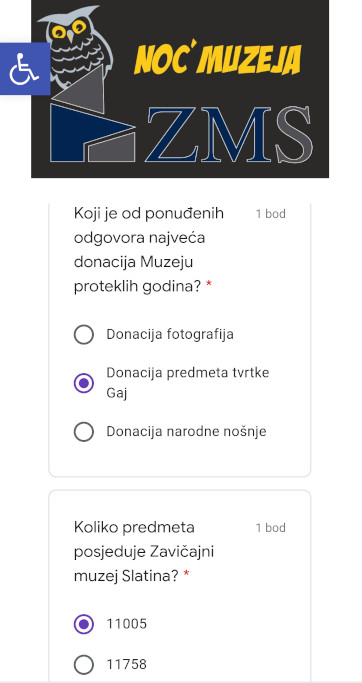Select the filled radio circle beside 11005
Screen dimensions: 362x683
(x=84, y=624)
